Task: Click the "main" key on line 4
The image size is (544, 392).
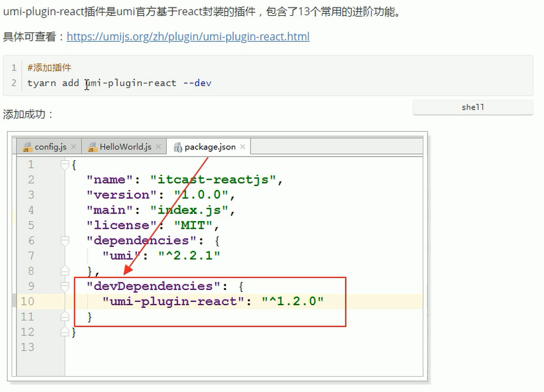Action: [110, 210]
